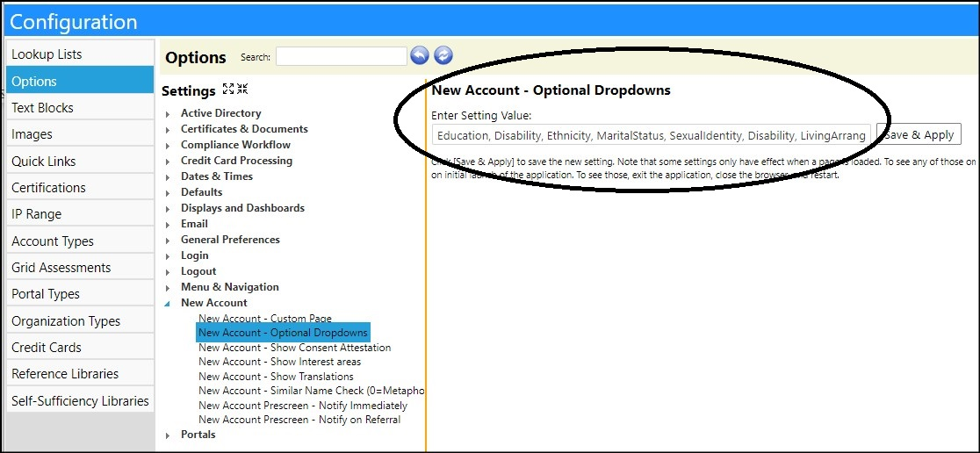Select New Account - Optional Dropdowns
The image size is (980, 453).
click(x=283, y=333)
